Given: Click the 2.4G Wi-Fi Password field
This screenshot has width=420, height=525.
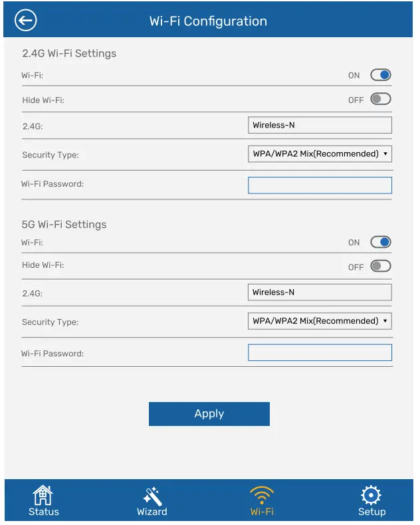Looking at the screenshot, I should tap(320, 185).
